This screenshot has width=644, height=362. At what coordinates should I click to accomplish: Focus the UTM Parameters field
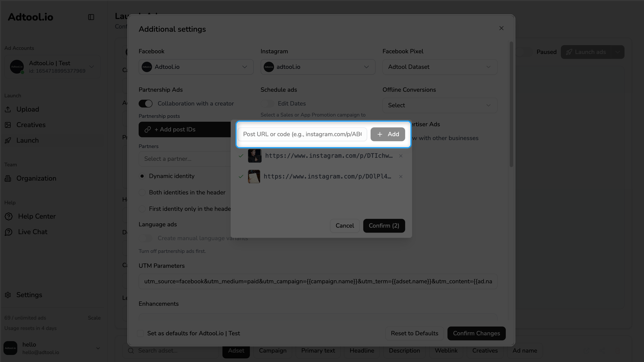pos(318,281)
